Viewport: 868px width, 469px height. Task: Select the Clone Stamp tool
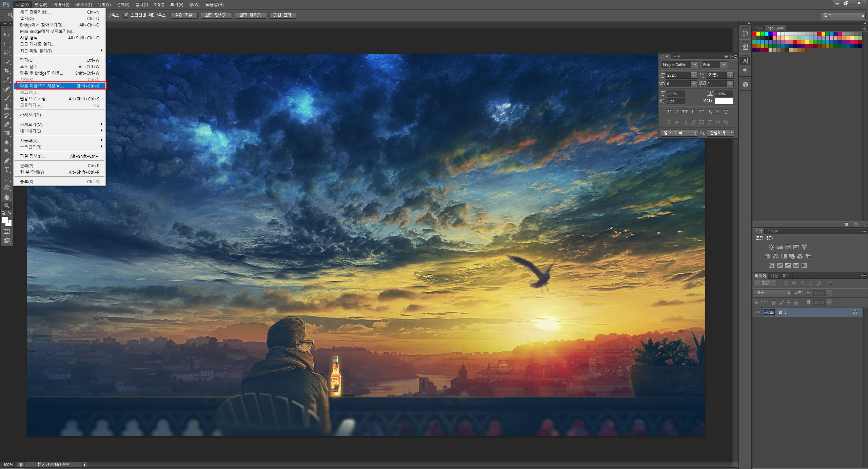tap(6, 106)
